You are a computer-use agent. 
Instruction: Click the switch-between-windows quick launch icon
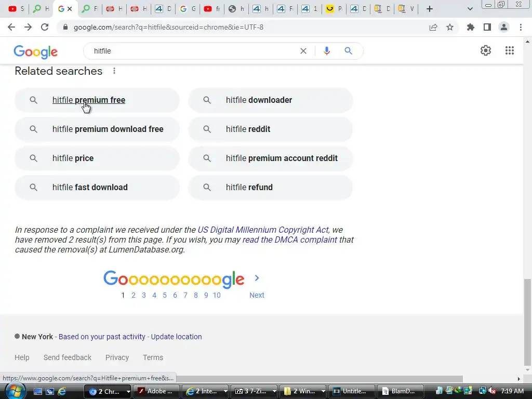point(50,391)
